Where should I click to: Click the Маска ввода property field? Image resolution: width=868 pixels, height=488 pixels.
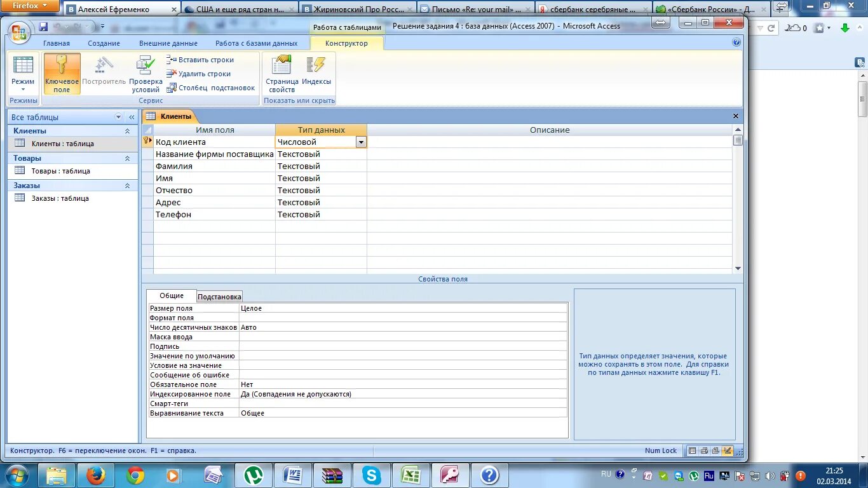(403, 337)
